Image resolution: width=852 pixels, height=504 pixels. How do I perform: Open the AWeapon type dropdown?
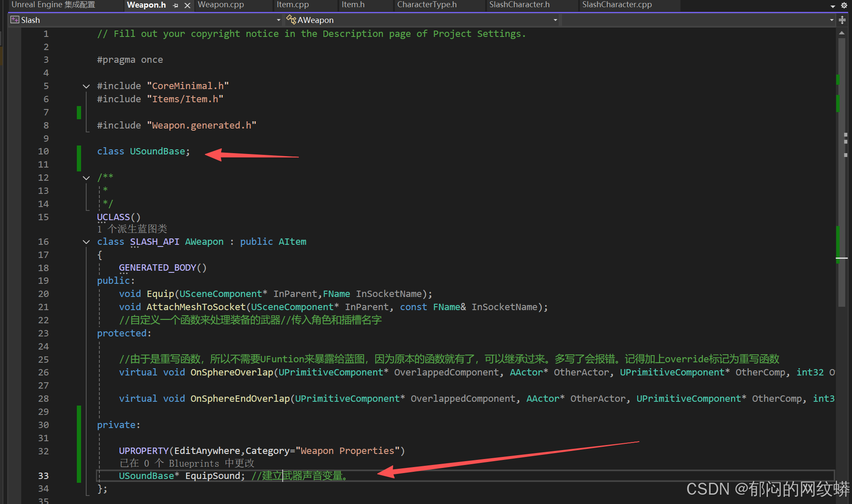point(555,20)
